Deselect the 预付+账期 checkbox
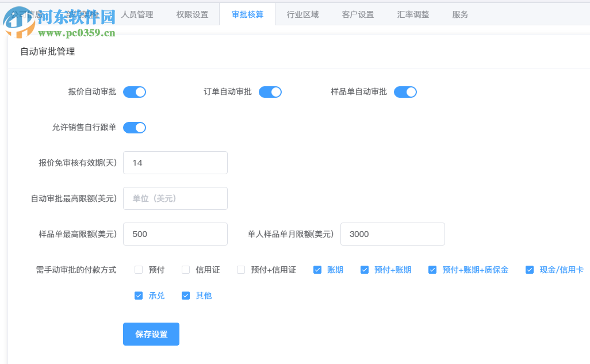 (364, 269)
